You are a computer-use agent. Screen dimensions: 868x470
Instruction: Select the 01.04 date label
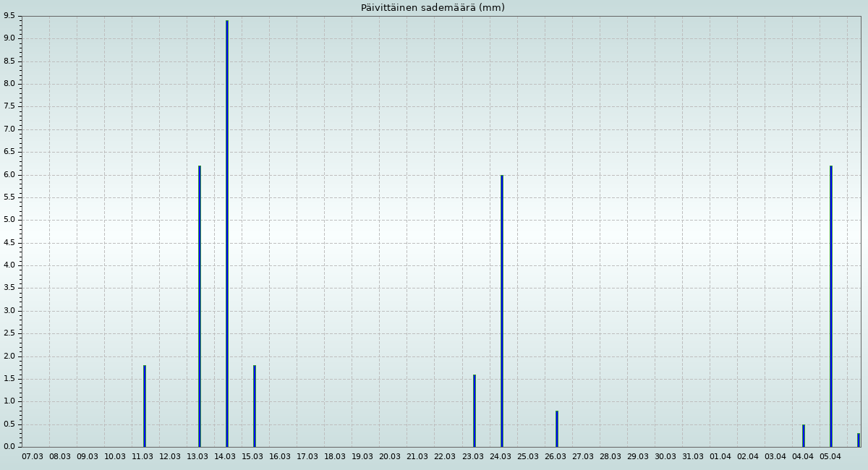pyautogui.click(x=720, y=457)
